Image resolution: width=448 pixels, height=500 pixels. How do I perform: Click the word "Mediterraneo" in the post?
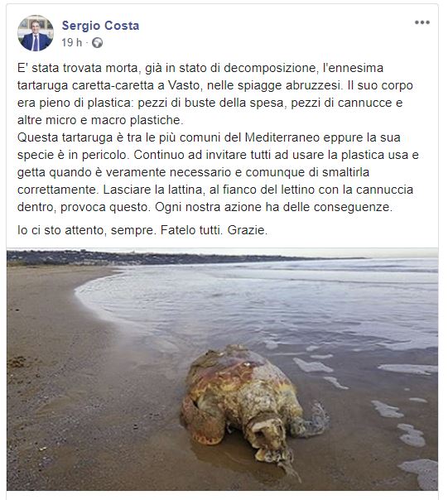(x=282, y=137)
